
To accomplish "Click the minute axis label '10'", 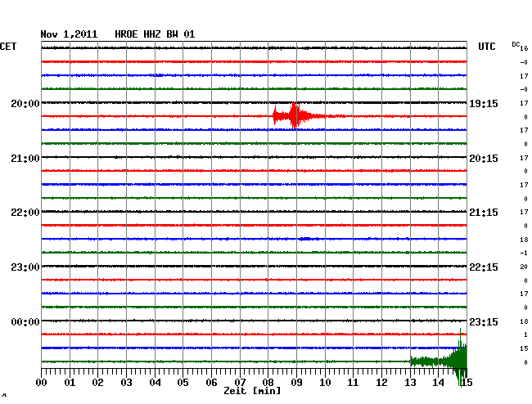I will coord(325,382).
